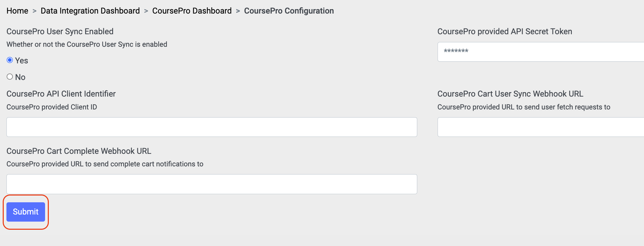644x246 pixels.
Task: Click the Cart User Sync Webhook URL field
Action: coord(541,127)
